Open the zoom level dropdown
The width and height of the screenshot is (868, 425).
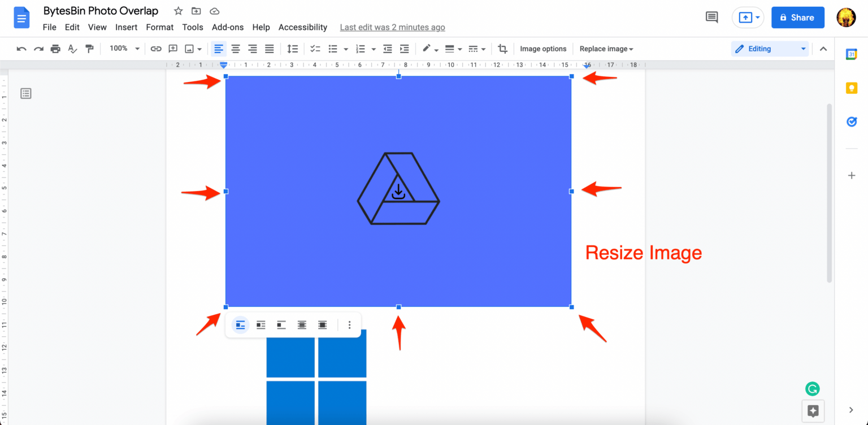[x=124, y=49]
